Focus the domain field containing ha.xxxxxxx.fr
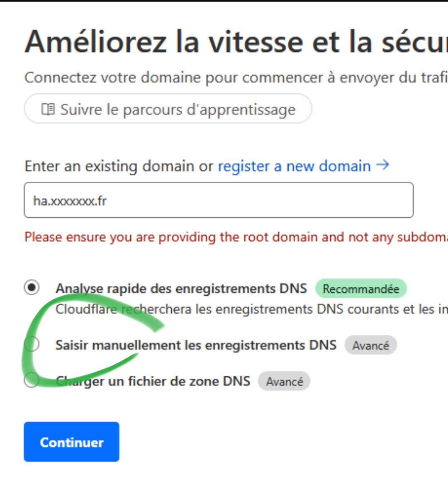 pyautogui.click(x=219, y=200)
